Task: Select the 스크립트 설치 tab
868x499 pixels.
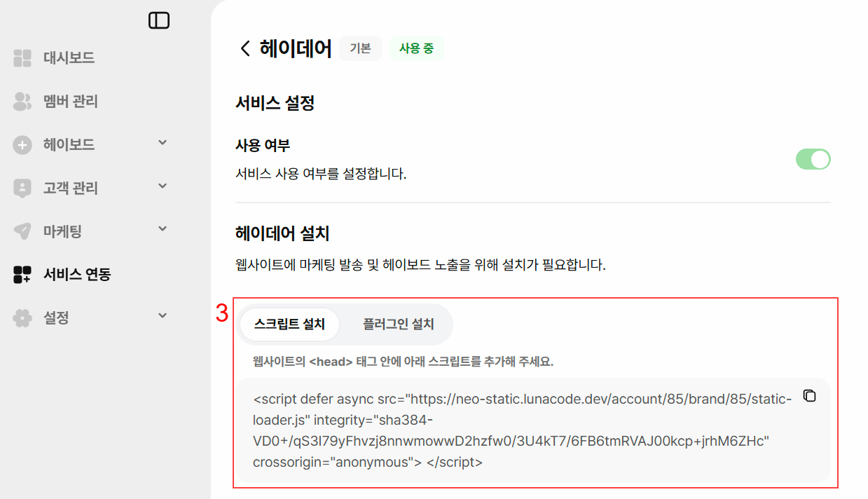Action: (289, 324)
